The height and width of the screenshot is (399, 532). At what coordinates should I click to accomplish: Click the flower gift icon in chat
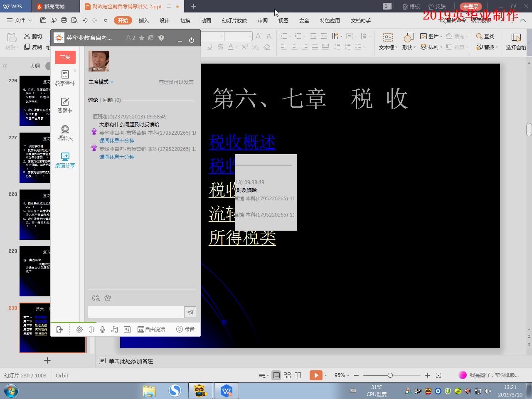[108, 298]
